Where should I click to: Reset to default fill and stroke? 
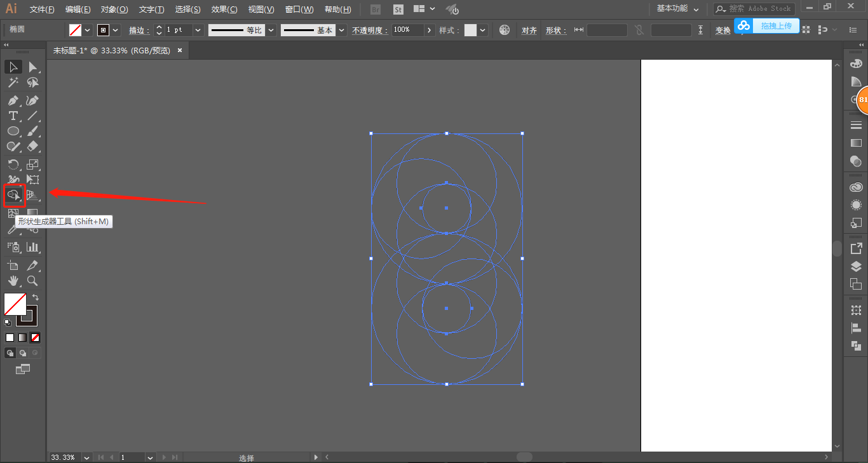coord(8,323)
